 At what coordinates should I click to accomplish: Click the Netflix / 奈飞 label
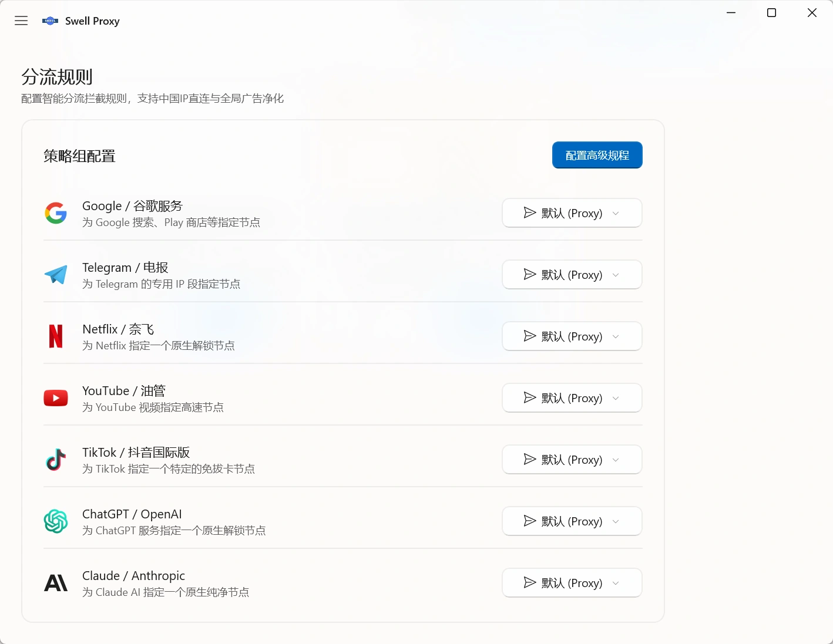[118, 329]
